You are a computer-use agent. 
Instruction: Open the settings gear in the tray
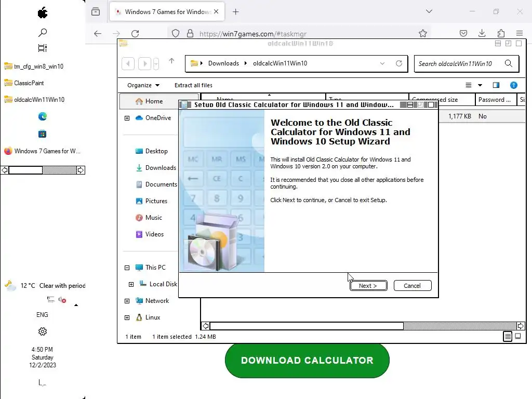click(x=43, y=331)
